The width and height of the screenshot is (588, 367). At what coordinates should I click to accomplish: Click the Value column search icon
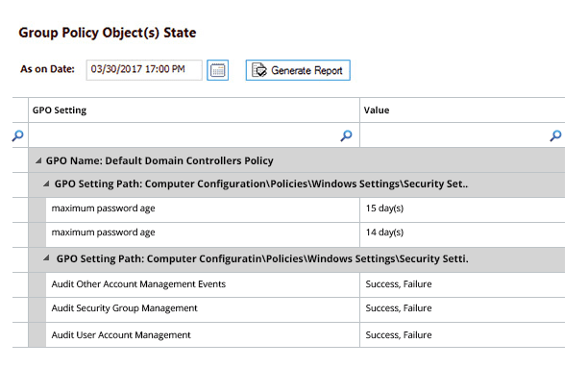(x=555, y=135)
